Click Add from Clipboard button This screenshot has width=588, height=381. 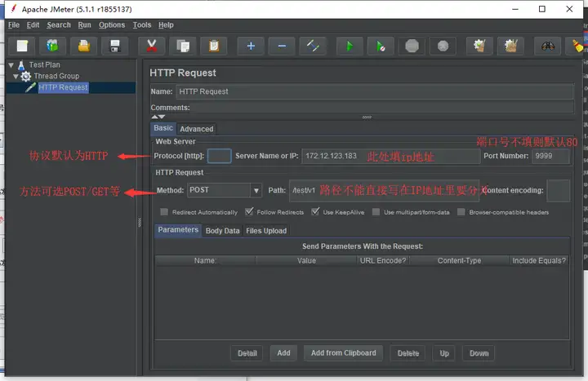(x=343, y=353)
